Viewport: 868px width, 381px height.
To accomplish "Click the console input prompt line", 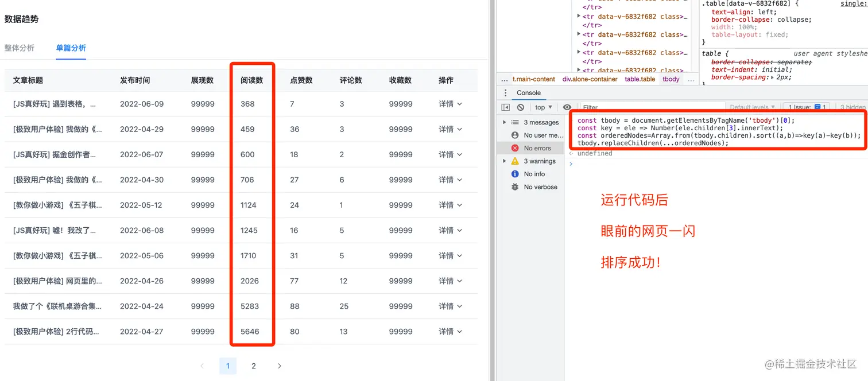I will [718, 164].
